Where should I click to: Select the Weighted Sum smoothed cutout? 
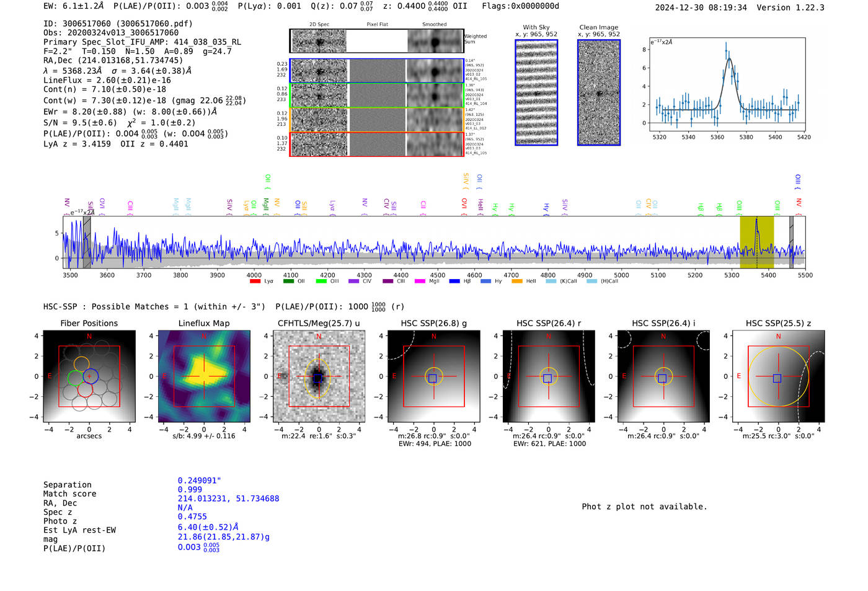(x=435, y=41)
